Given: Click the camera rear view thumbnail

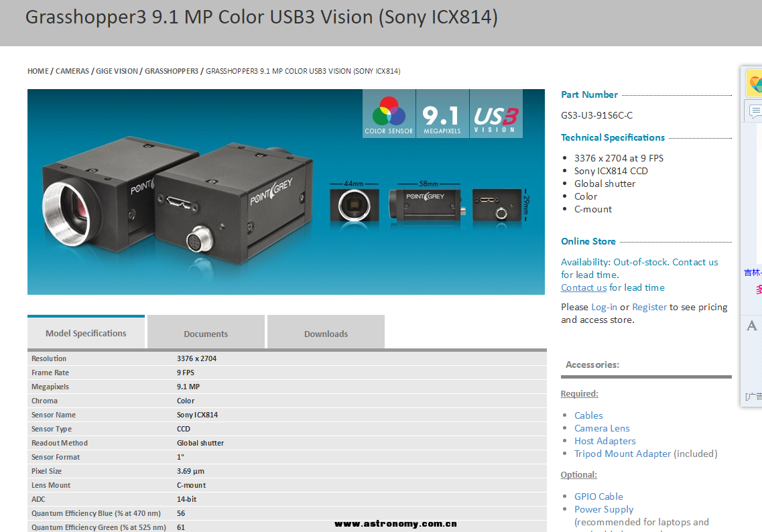Looking at the screenshot, I should (x=497, y=205).
